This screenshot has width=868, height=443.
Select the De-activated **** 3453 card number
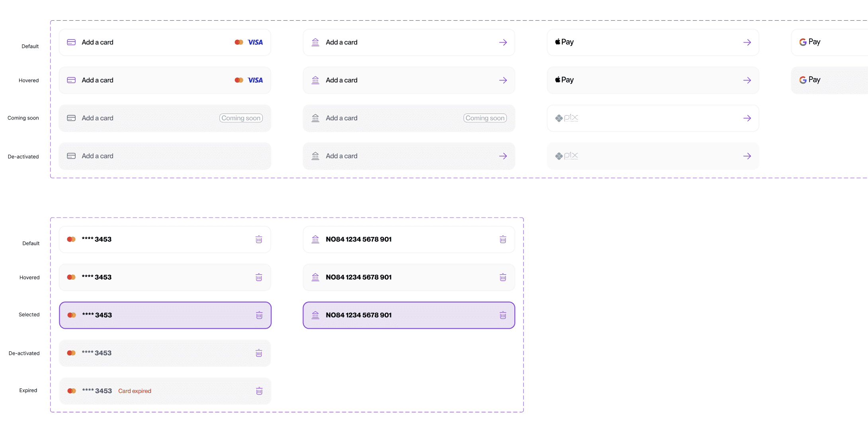97,353
